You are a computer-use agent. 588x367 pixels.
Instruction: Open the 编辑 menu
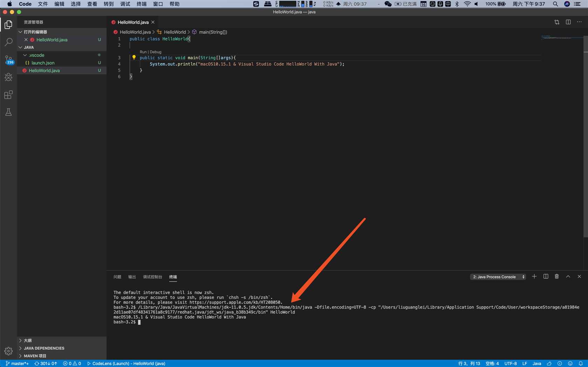click(59, 4)
